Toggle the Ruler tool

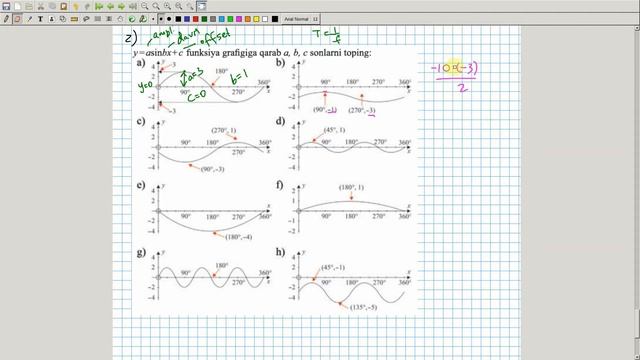pyautogui.click(x=74, y=19)
